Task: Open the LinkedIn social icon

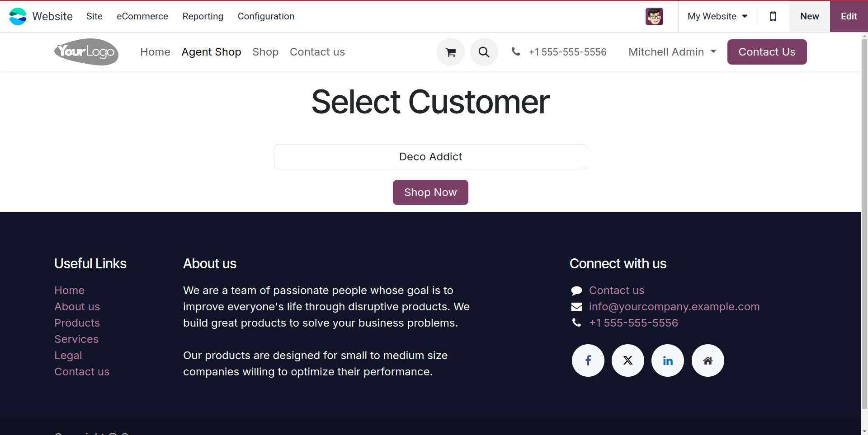Action: (x=667, y=360)
